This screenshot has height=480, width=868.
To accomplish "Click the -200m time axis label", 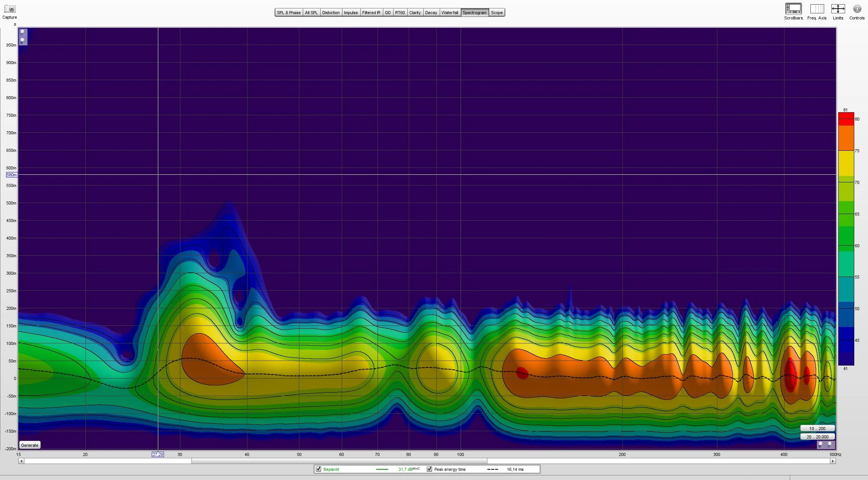I will click(x=10, y=449).
